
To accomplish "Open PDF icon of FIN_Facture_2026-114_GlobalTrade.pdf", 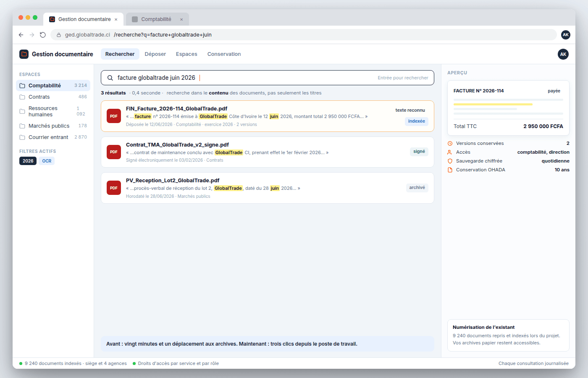I will [114, 116].
